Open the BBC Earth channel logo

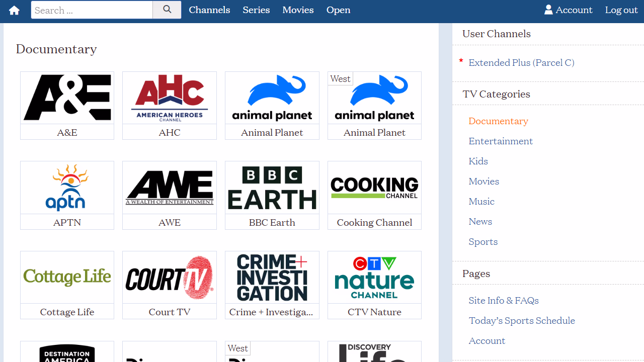272,188
